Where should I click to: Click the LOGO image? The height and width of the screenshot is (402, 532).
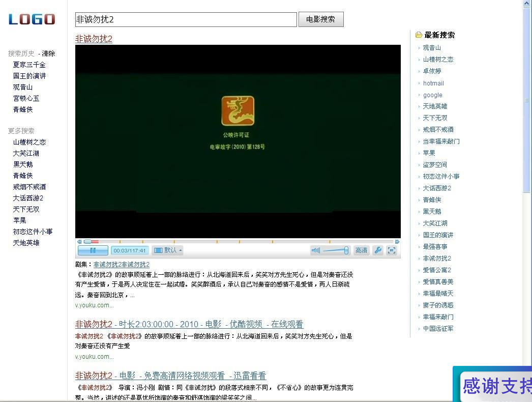point(32,19)
